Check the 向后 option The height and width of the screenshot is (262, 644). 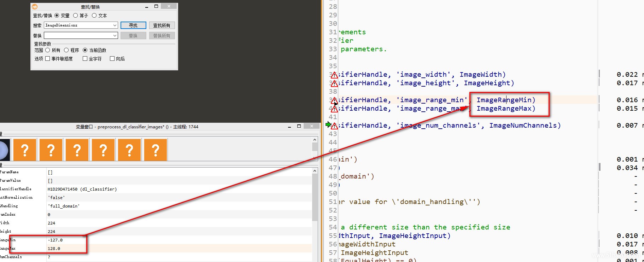[112, 59]
